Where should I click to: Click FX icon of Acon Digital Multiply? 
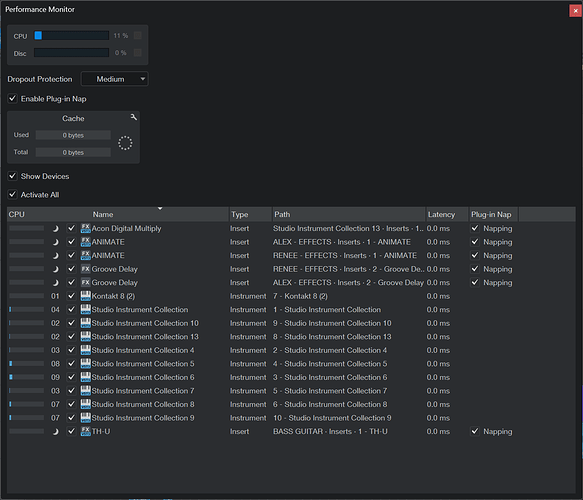[x=86, y=228]
